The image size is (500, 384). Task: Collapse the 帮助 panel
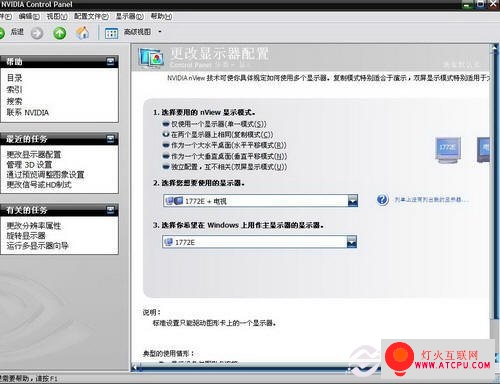click(110, 61)
